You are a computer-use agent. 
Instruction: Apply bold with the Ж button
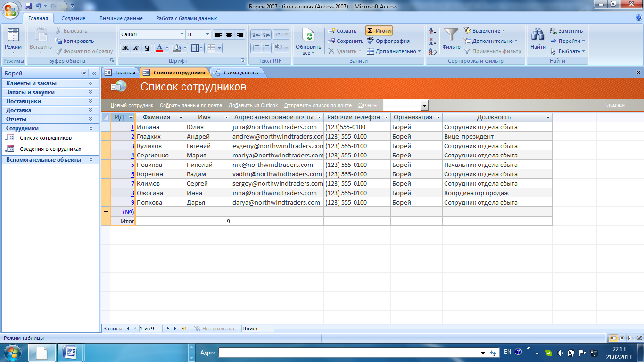125,48
